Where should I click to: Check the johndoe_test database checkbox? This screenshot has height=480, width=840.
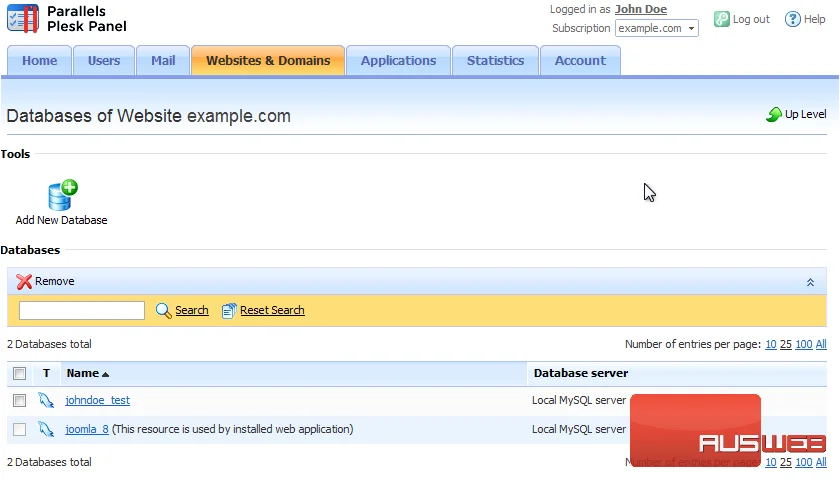(x=19, y=400)
